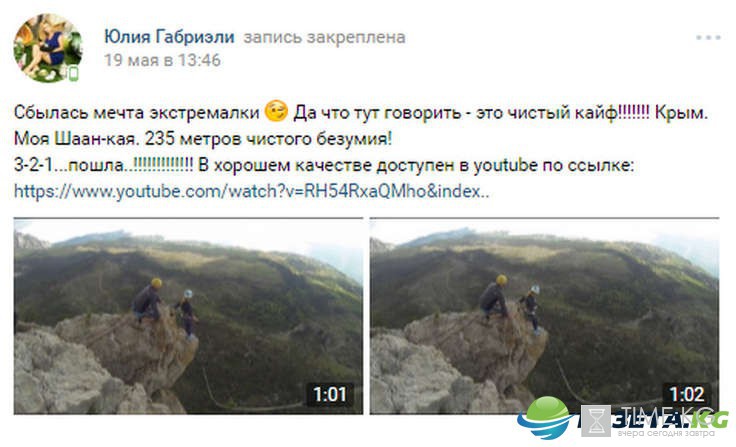
Task: Click the winking emoji in the post text
Action: 276,112
